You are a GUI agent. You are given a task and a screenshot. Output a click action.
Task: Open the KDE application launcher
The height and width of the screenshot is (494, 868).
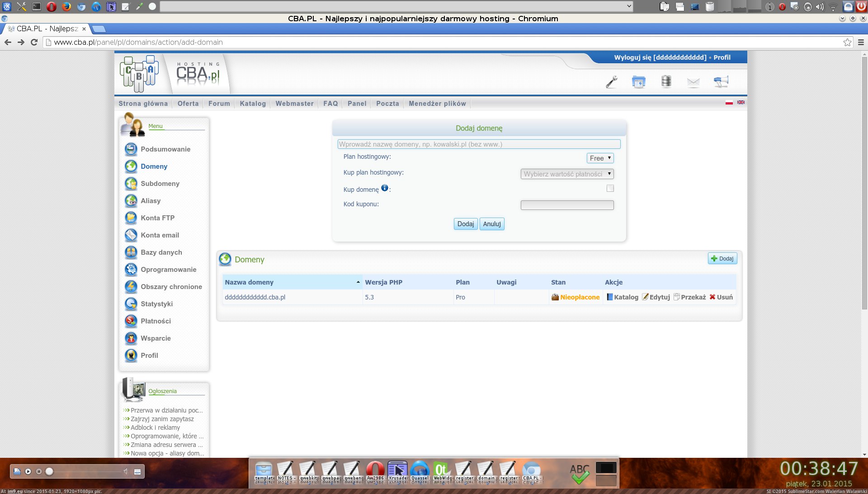(x=7, y=6)
